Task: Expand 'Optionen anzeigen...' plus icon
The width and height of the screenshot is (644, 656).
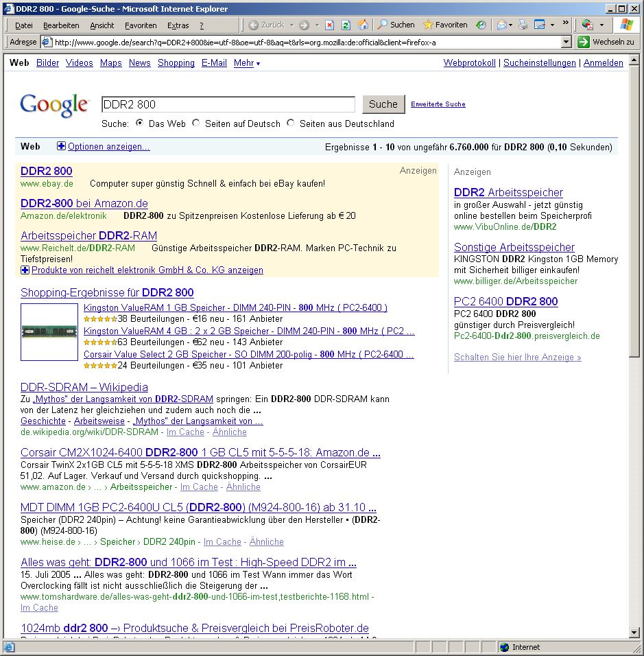Action: click(x=62, y=146)
